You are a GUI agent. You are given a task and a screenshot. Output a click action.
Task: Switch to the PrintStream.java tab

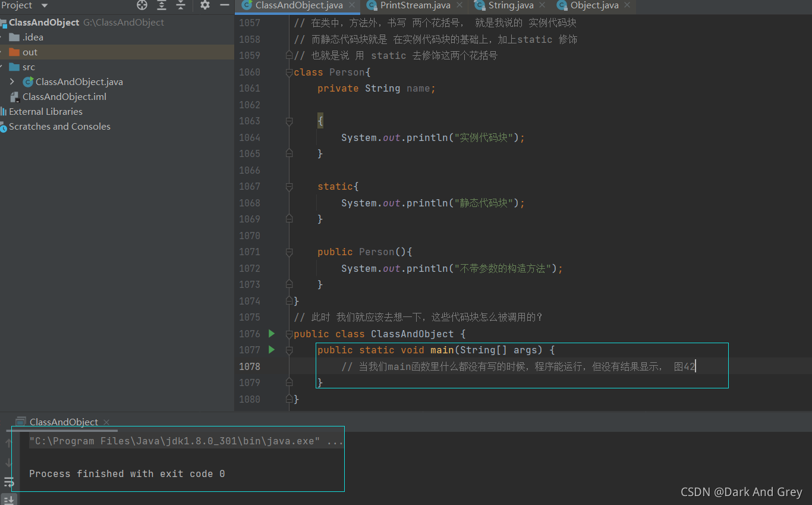click(x=415, y=5)
